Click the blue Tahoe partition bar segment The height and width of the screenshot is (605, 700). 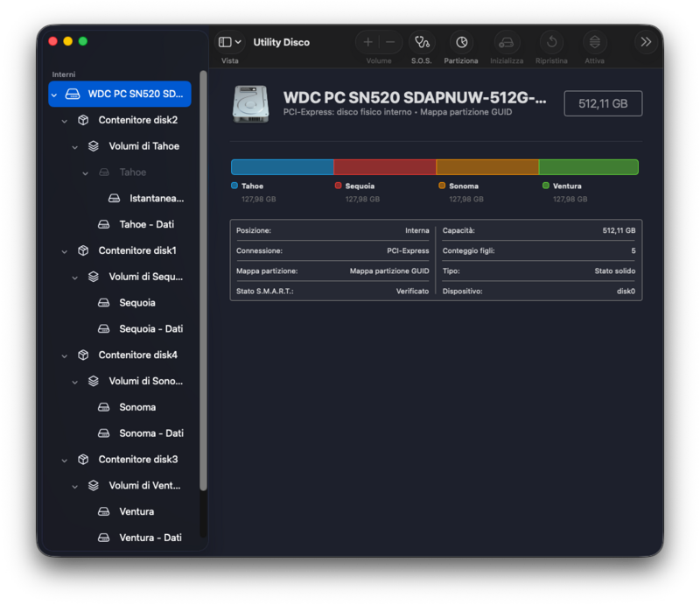282,167
